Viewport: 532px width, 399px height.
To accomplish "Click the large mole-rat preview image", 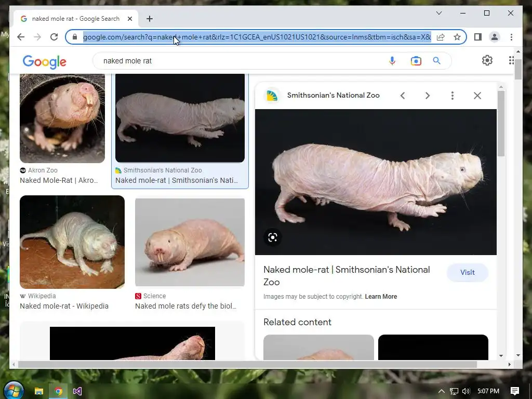I will pos(376,182).
